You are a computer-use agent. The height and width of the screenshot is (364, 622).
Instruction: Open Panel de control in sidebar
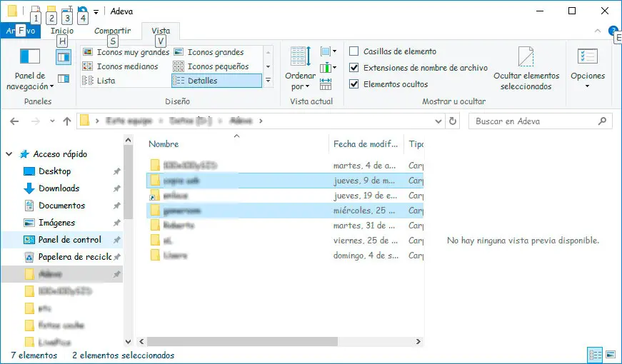point(69,240)
